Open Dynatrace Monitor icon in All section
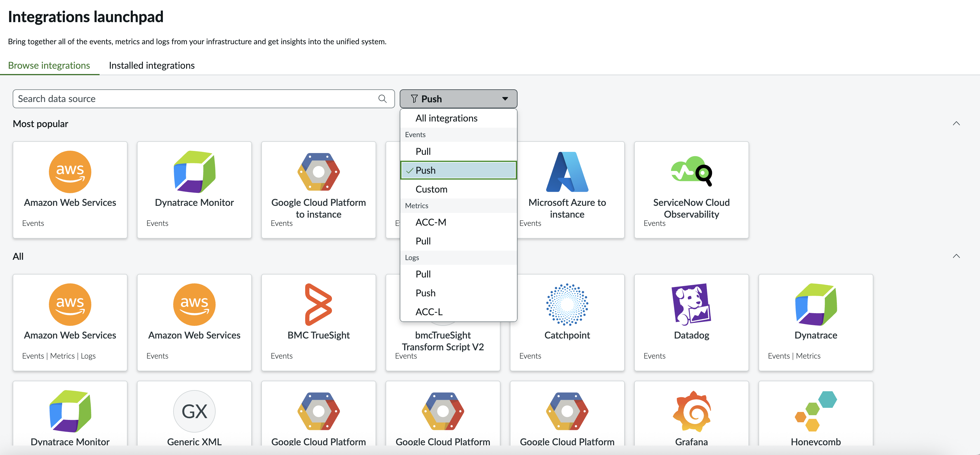 (70, 411)
